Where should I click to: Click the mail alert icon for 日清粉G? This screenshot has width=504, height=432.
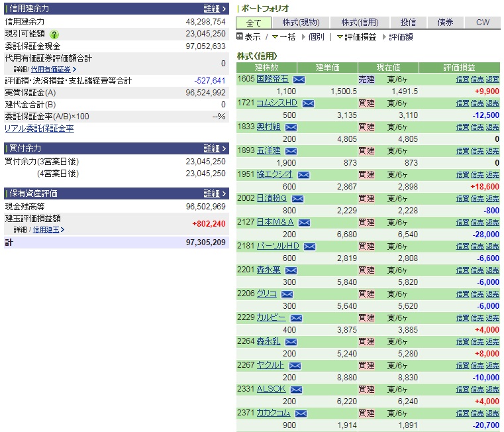click(297, 199)
